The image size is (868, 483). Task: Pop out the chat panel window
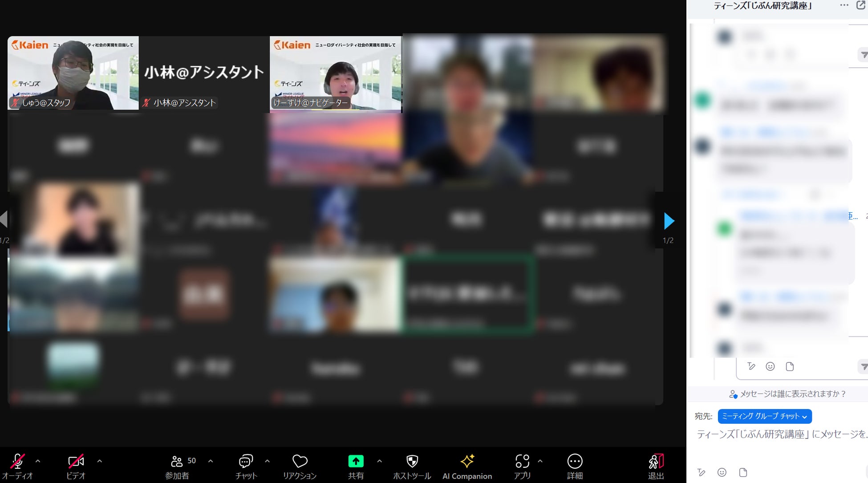[x=860, y=5]
